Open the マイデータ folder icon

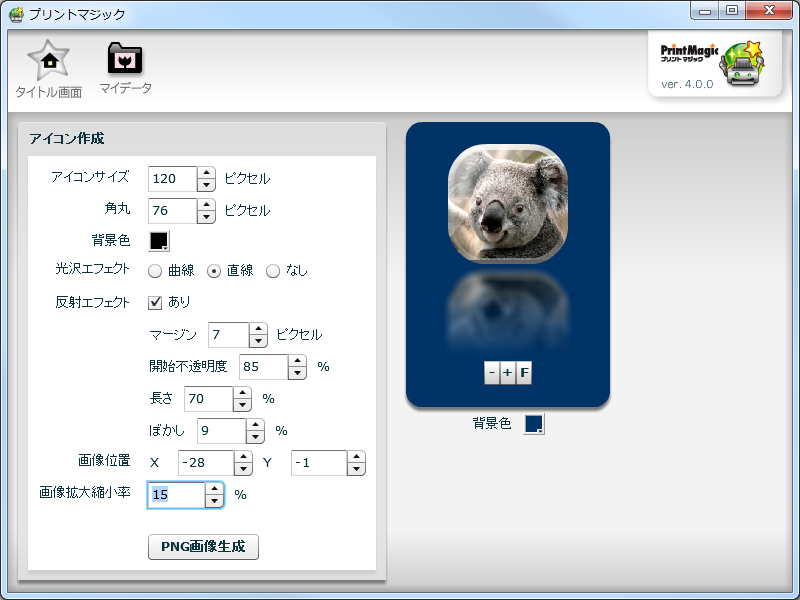pos(123,62)
